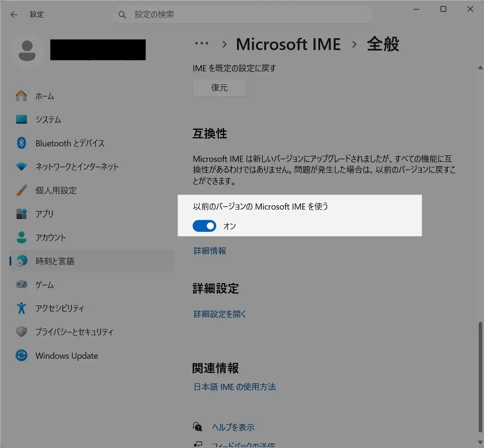484x448 pixels.
Task: Open the 詳細情報 link
Action: pos(210,251)
